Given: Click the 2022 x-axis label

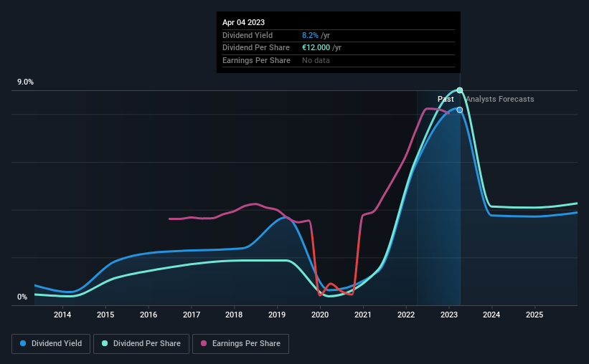Looking at the screenshot, I should 406,315.
